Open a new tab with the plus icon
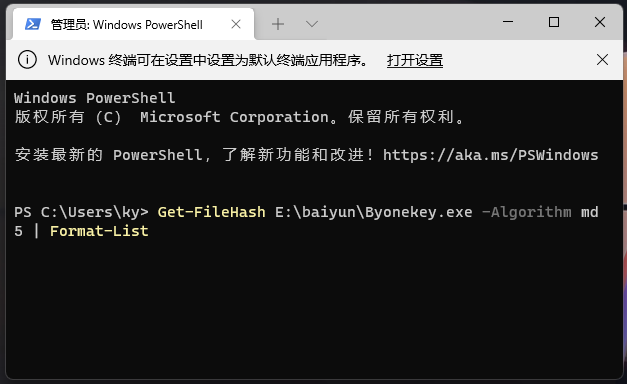The width and height of the screenshot is (627, 384). (x=278, y=24)
